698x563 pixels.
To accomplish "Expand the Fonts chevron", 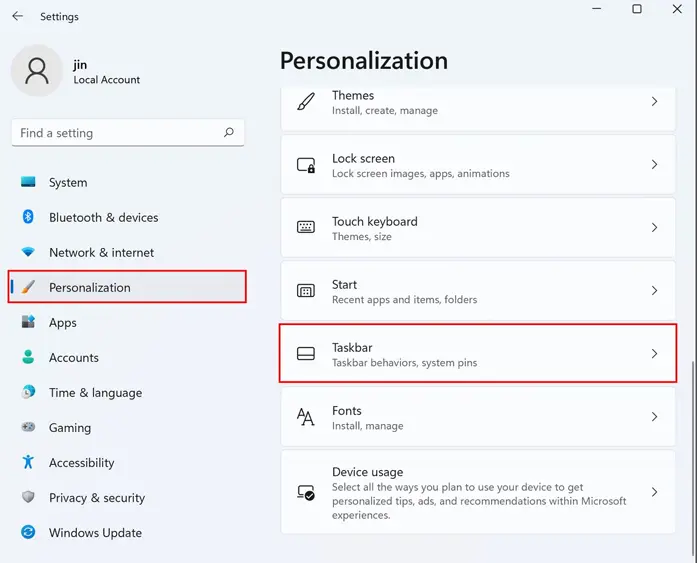I will click(x=654, y=417).
